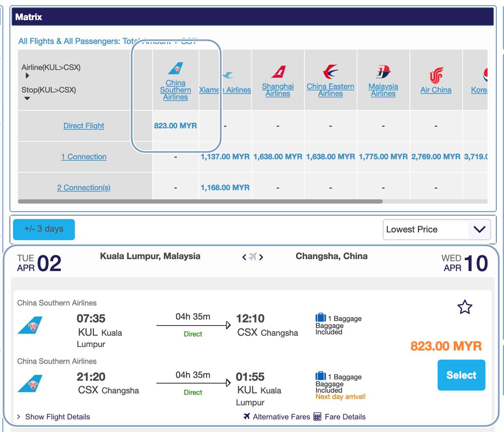Click the 07:35 departure time

[x=91, y=319]
